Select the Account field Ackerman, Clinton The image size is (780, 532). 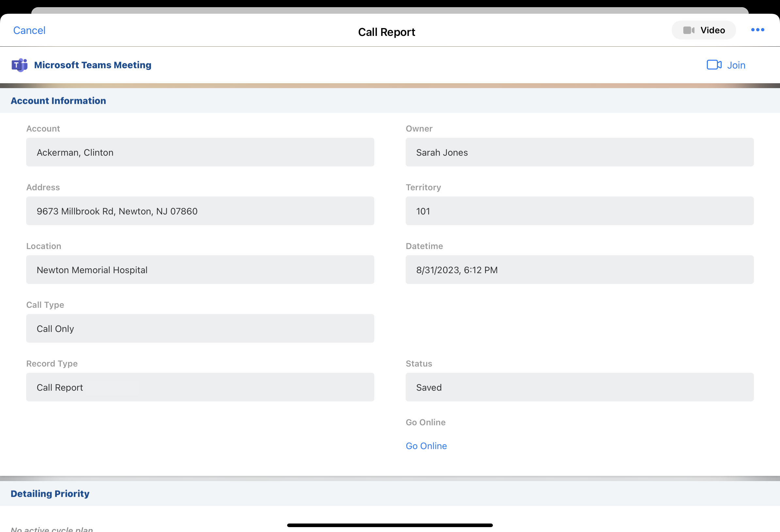pyautogui.click(x=200, y=152)
